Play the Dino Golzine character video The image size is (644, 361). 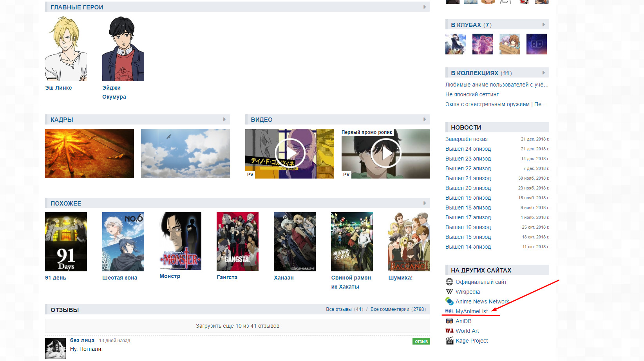coord(289,153)
